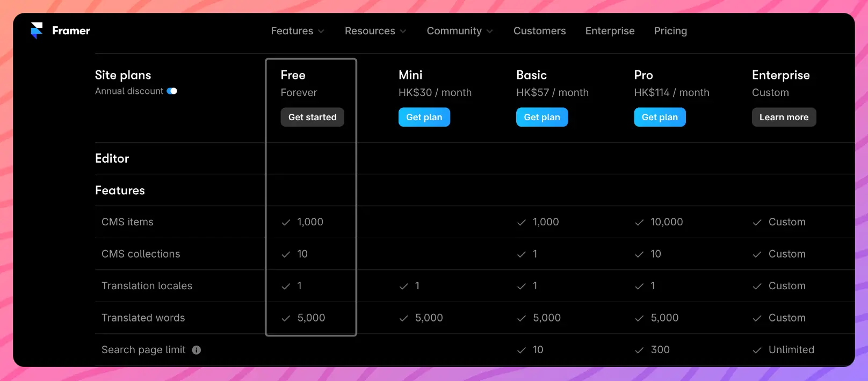
Task: Click the checkmark next to Mini 5,000 translated words
Action: tap(403, 318)
